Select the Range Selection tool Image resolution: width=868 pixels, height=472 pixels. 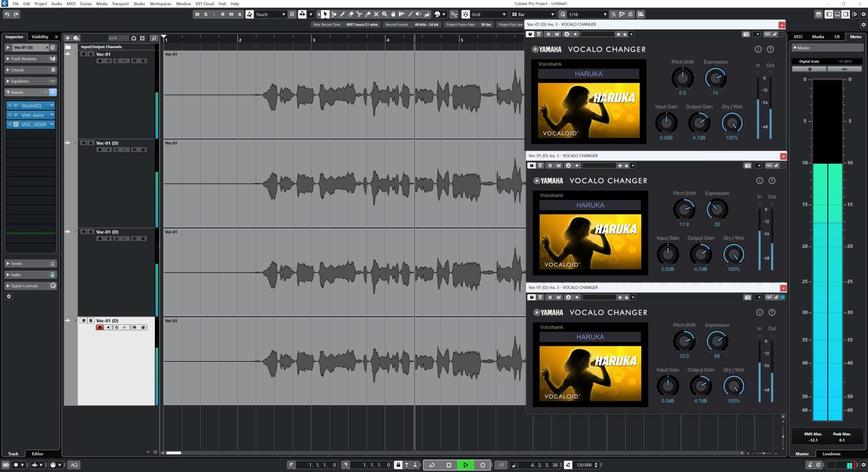click(334, 14)
